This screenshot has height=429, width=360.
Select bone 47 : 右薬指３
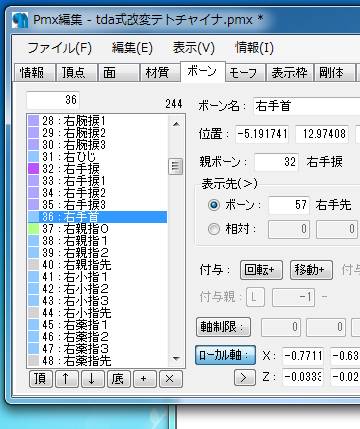97,349
